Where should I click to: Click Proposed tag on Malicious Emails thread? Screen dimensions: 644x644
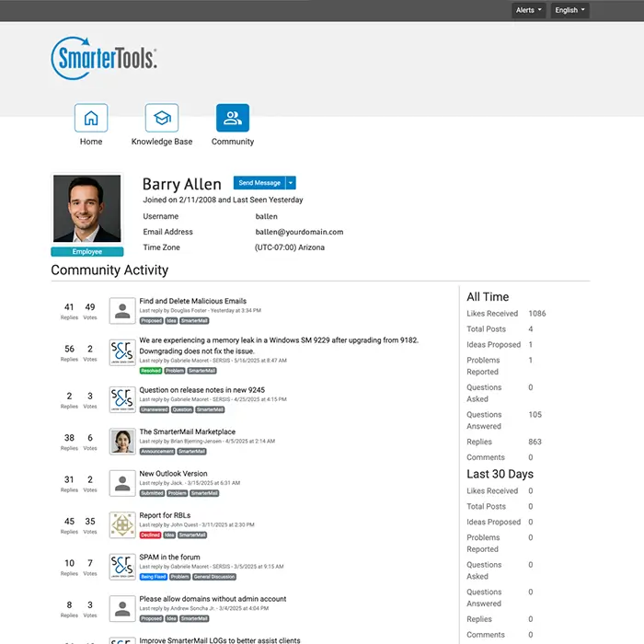tap(151, 321)
